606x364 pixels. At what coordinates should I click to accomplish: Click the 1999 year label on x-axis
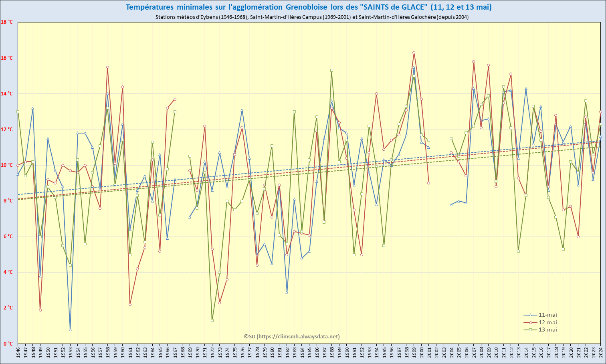(414, 352)
